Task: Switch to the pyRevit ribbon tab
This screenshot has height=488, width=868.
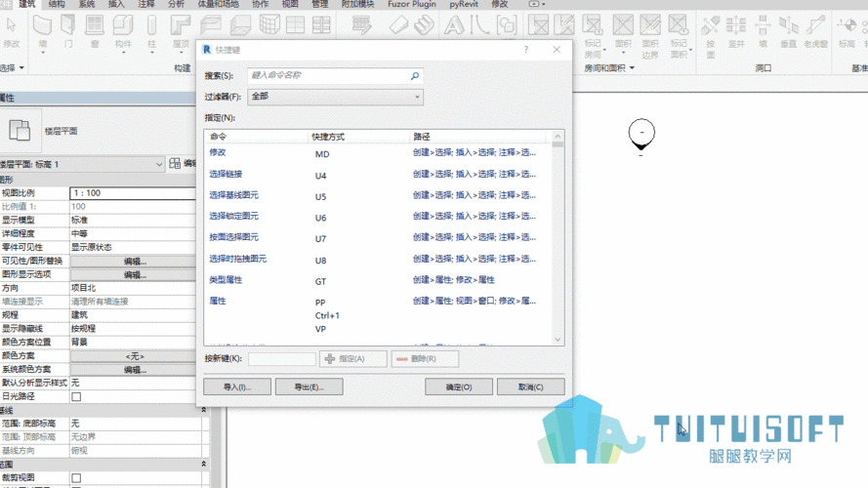Action: (x=464, y=5)
